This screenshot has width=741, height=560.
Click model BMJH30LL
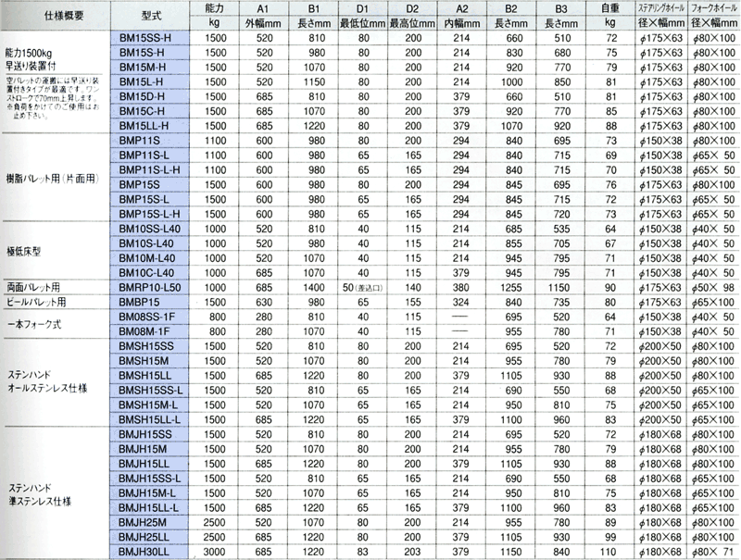click(150, 552)
